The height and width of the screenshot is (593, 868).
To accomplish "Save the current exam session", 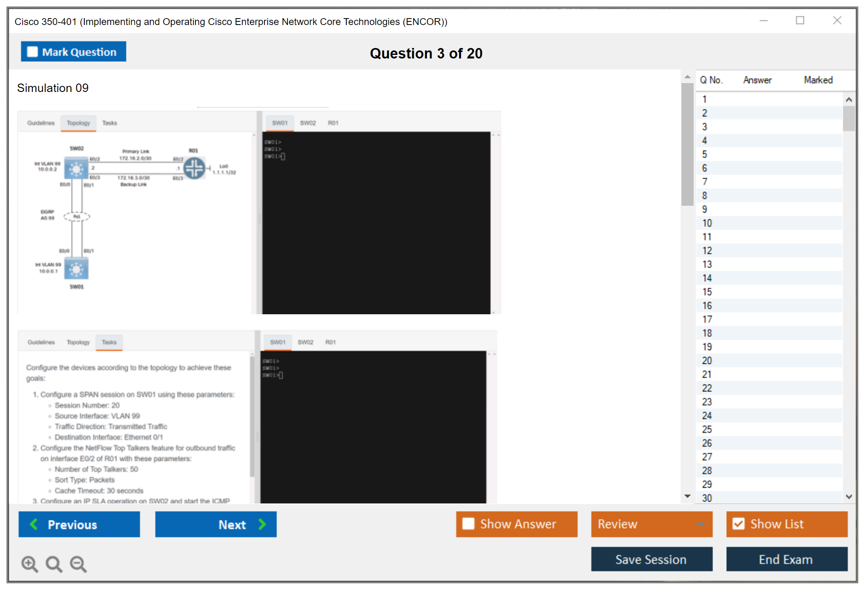I will 651,559.
